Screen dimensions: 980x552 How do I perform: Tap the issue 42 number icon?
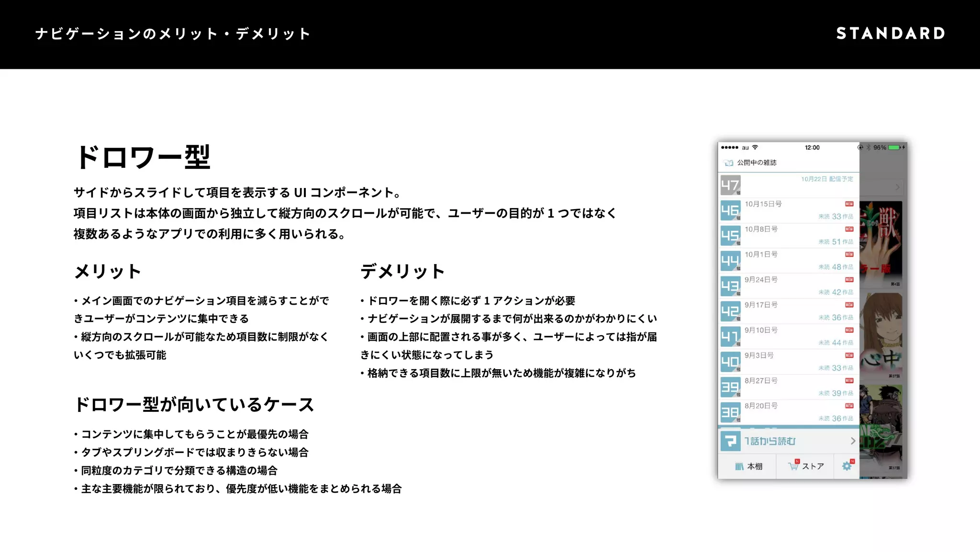click(730, 312)
